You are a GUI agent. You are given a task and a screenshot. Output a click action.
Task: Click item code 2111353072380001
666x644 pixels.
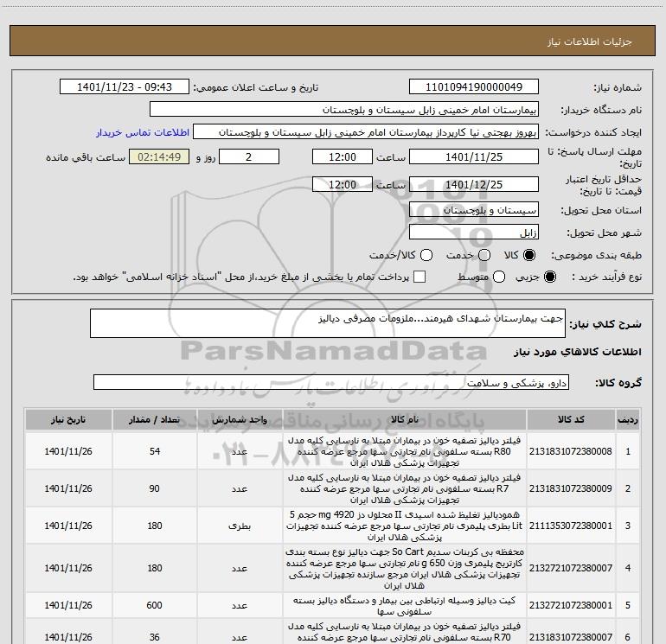coord(571,526)
